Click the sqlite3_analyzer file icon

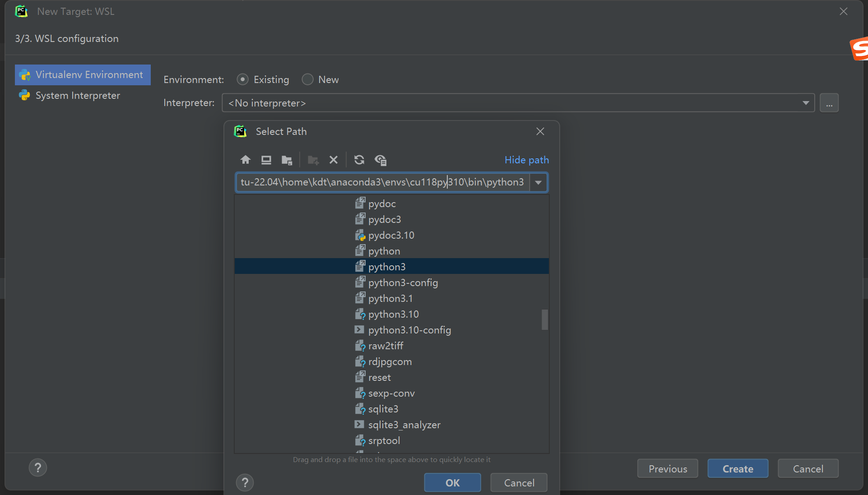coord(359,425)
